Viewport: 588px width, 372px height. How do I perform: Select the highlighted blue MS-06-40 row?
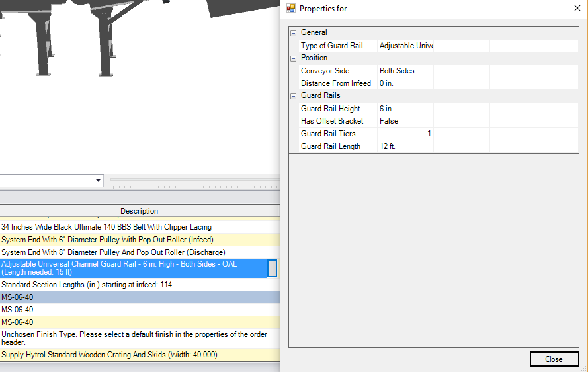(140, 297)
